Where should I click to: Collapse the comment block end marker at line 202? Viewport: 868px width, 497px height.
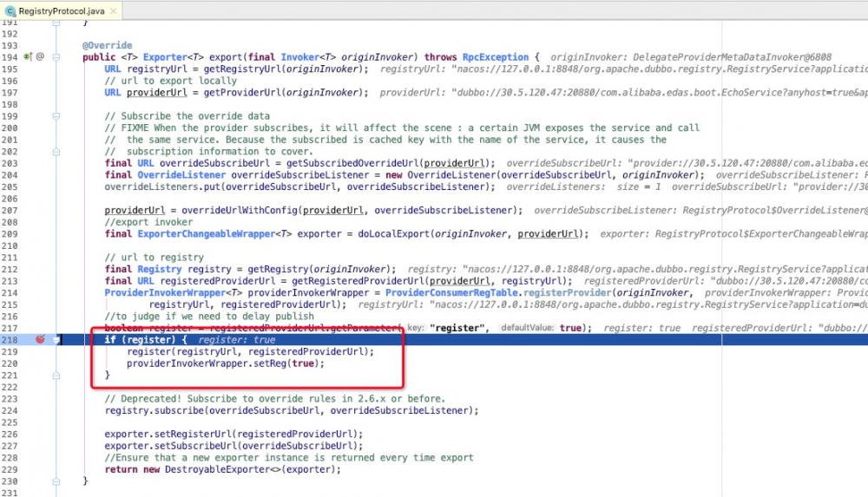(x=56, y=152)
